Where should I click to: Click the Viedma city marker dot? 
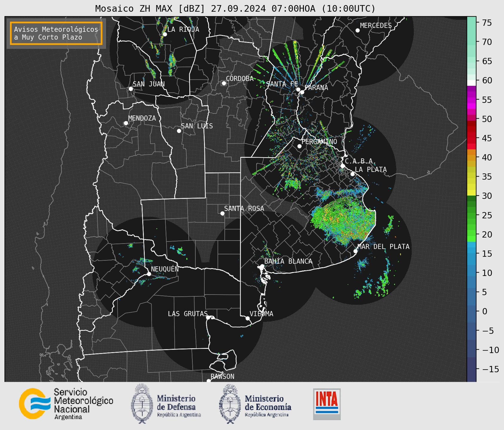248,318
